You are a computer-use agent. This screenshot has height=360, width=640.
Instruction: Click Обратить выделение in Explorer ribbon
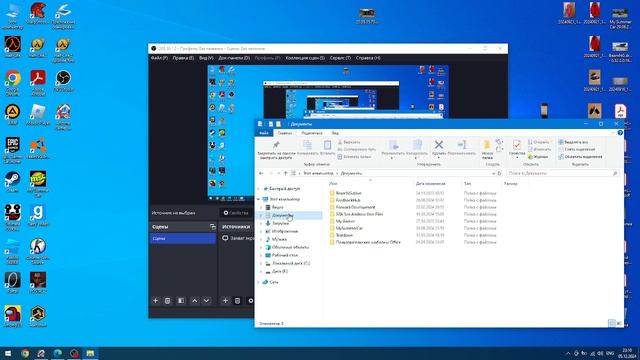(580, 157)
